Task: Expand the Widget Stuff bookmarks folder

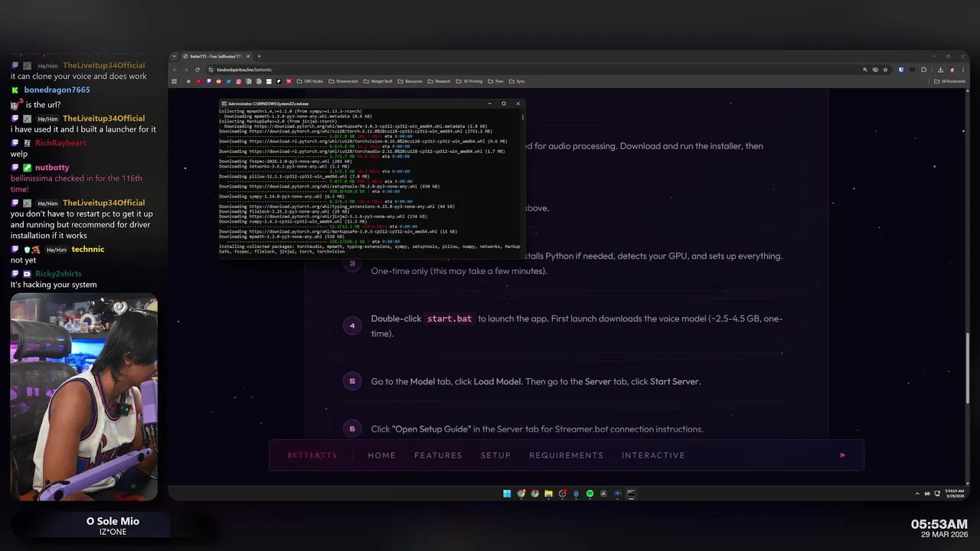Action: [x=378, y=81]
